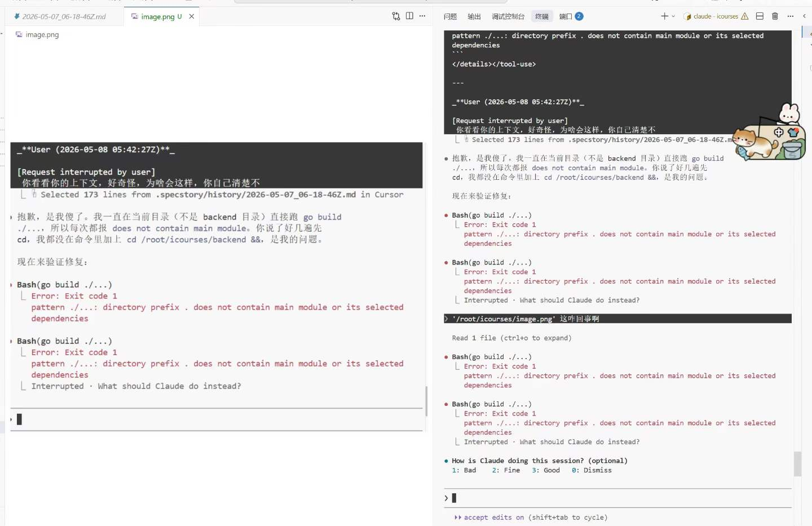Click '</details></tool-use>' line in terminal
812x526 pixels.
click(x=494, y=64)
